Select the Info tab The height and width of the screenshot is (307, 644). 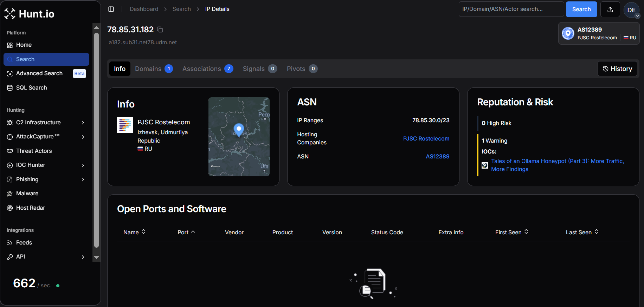pyautogui.click(x=120, y=69)
